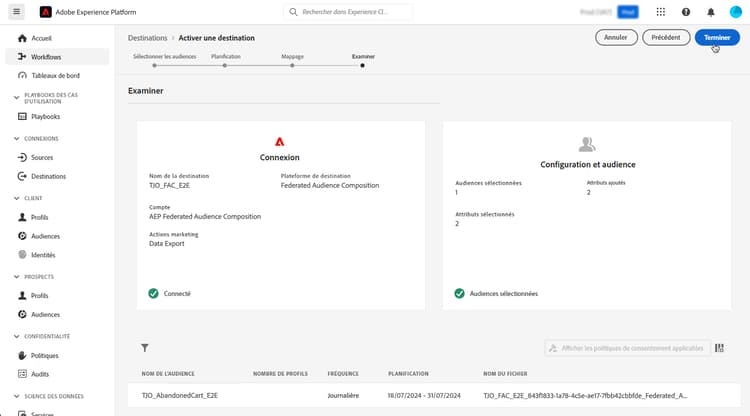Collapse the Connexions section
The width and height of the screenshot is (750, 416).
tap(16, 139)
